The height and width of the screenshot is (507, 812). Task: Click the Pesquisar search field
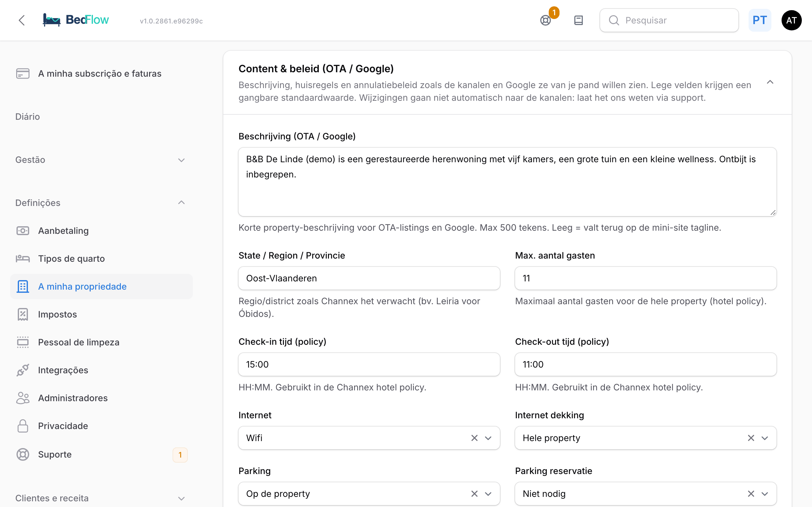pyautogui.click(x=669, y=21)
